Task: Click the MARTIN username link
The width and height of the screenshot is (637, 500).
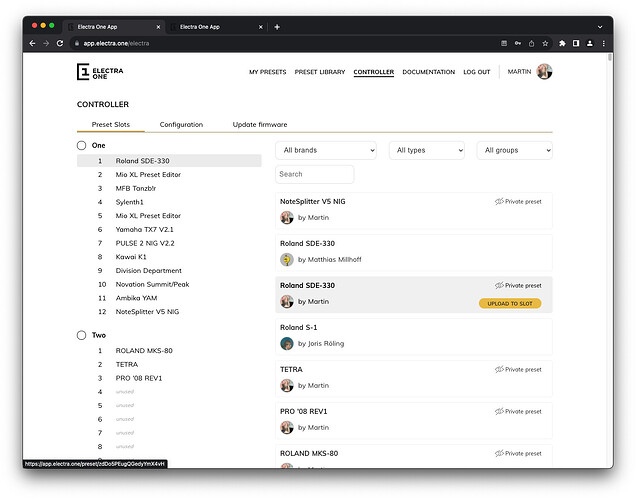Action: click(x=519, y=71)
